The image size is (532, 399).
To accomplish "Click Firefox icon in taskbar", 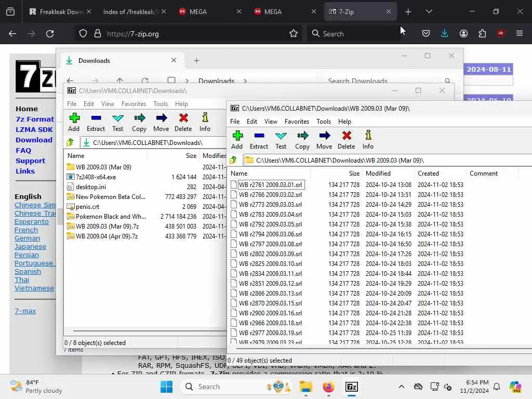I will [x=329, y=387].
